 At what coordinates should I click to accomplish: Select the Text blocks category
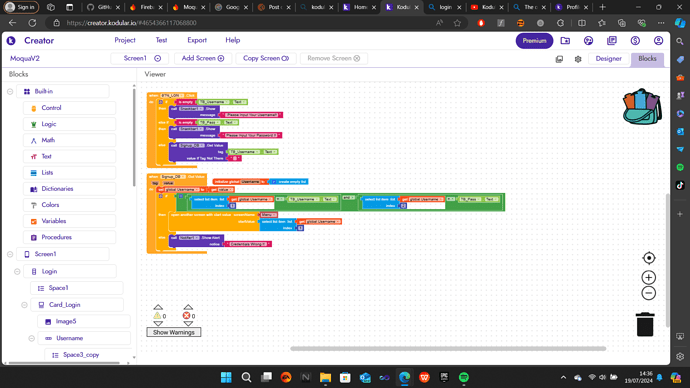click(69, 156)
